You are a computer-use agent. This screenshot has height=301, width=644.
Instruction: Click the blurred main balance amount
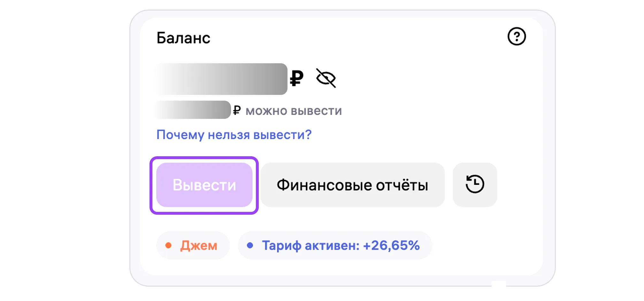click(x=222, y=79)
